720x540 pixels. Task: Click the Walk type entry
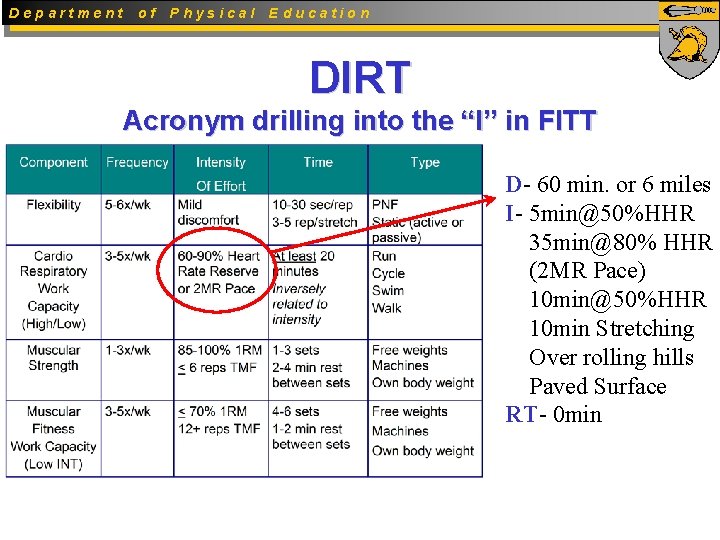[387, 308]
